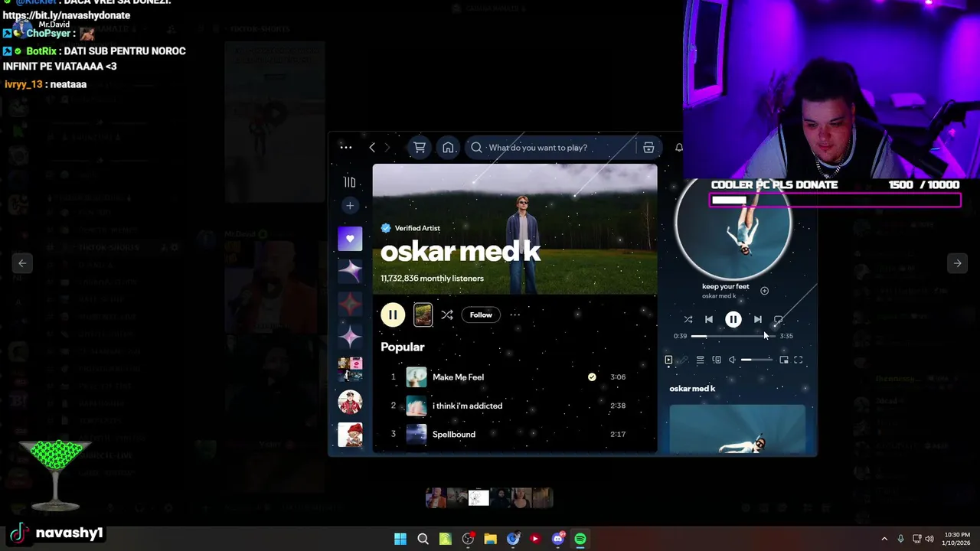980x551 pixels.
Task: Toggle shuffle on the artist page
Action: (447, 315)
